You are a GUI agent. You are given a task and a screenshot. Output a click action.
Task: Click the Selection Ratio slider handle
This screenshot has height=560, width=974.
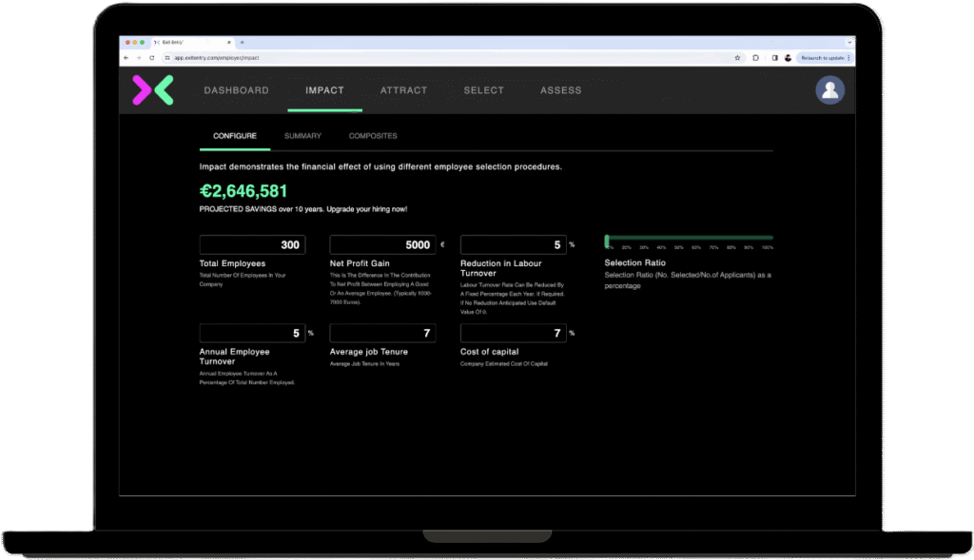pos(608,241)
